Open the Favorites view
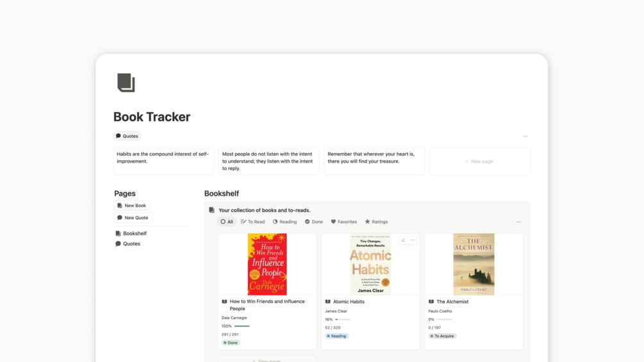 (343, 222)
